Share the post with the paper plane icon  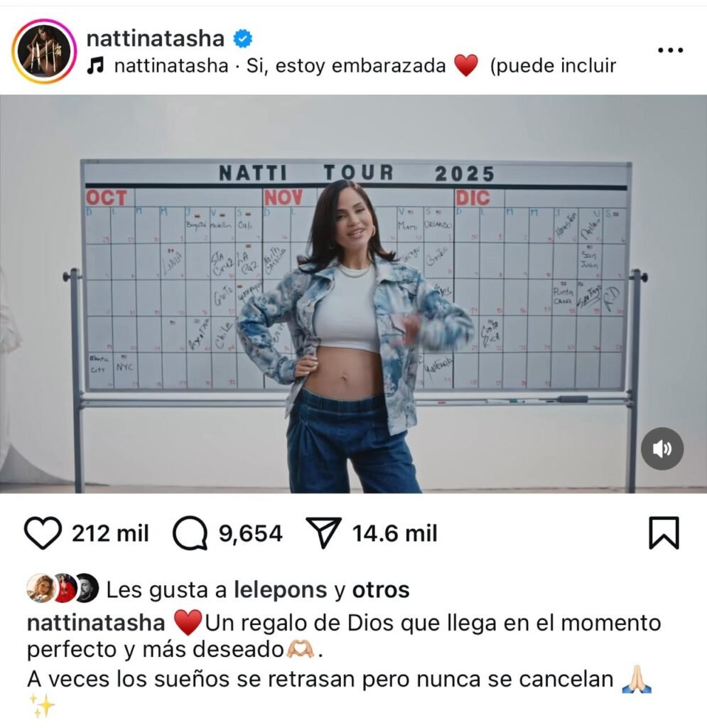tap(324, 532)
